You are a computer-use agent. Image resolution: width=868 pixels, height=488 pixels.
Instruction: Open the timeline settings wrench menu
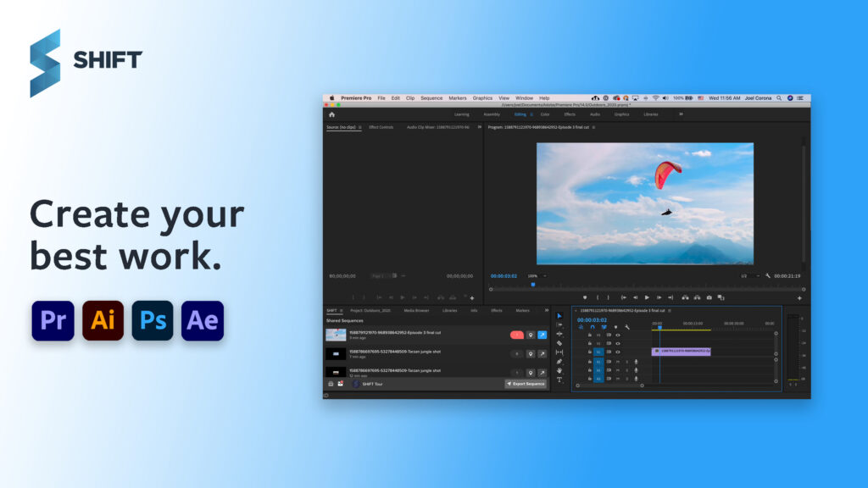point(626,327)
